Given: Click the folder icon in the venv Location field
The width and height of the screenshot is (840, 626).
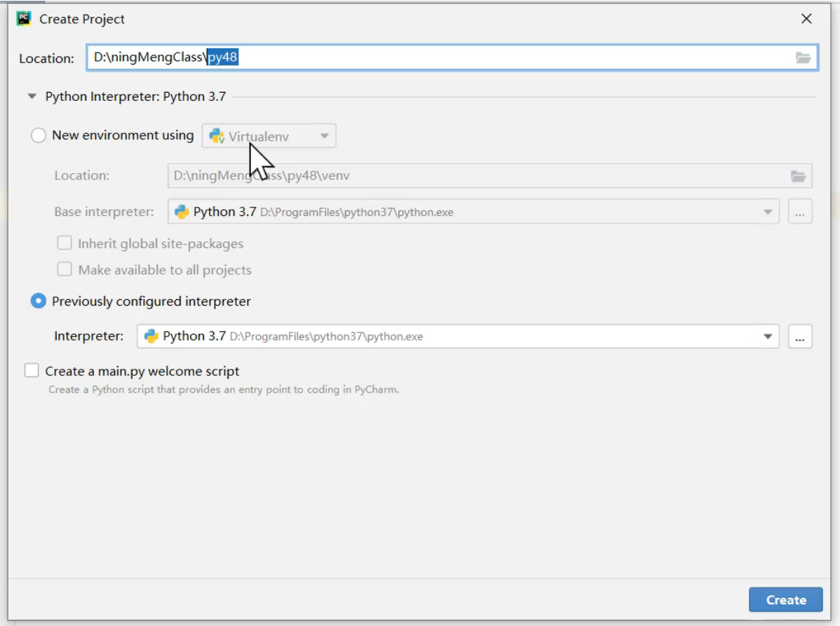Looking at the screenshot, I should [x=798, y=176].
